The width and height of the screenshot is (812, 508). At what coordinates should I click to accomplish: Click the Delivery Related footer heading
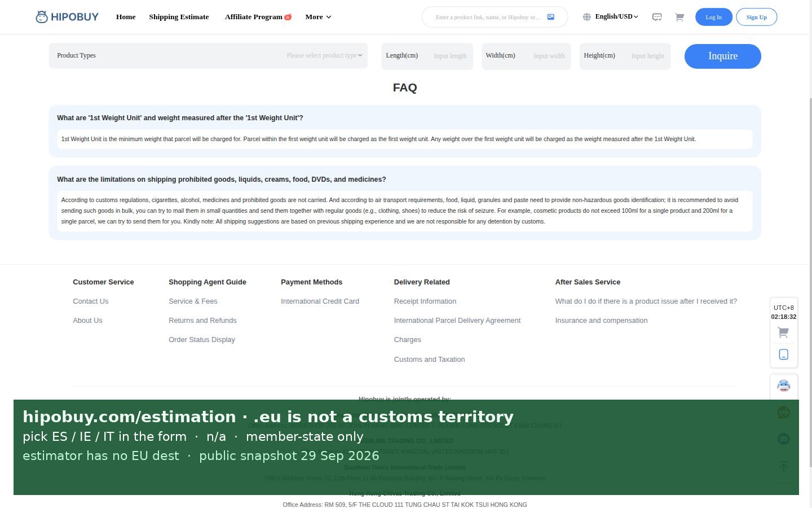coord(422,282)
